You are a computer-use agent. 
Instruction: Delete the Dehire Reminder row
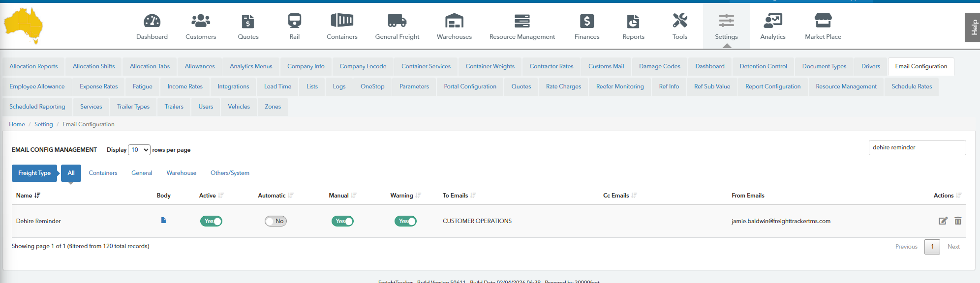[958, 221]
